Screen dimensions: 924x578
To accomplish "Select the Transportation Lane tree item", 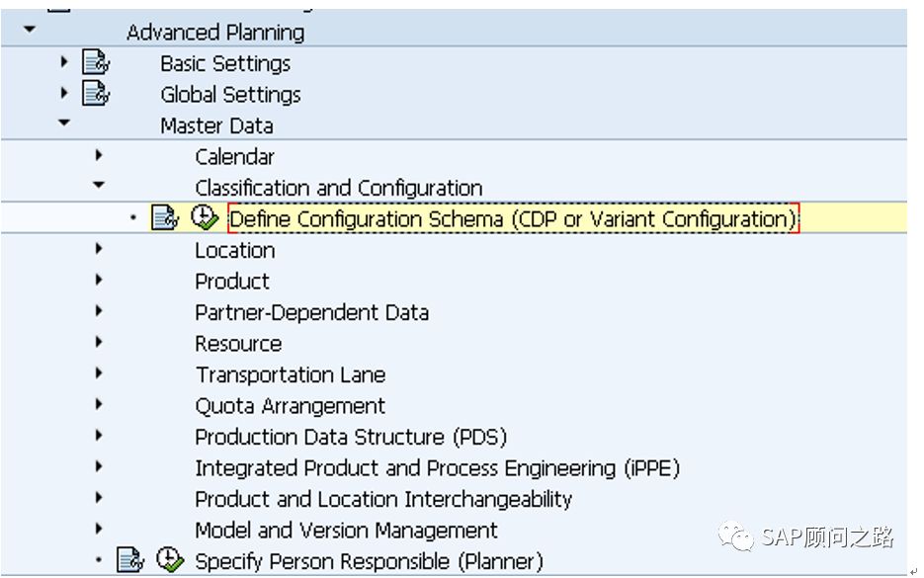I will (x=290, y=374).
